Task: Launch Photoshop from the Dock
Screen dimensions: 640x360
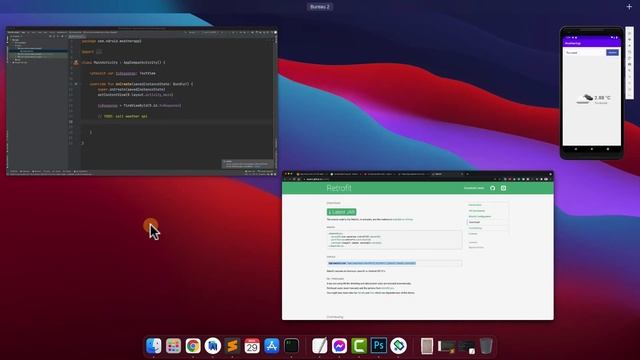Action: pos(379,346)
